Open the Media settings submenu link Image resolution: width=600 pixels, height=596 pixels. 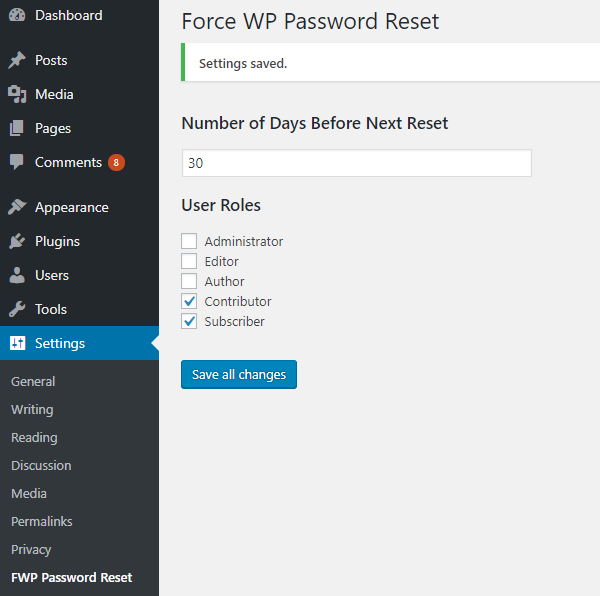[x=29, y=493]
